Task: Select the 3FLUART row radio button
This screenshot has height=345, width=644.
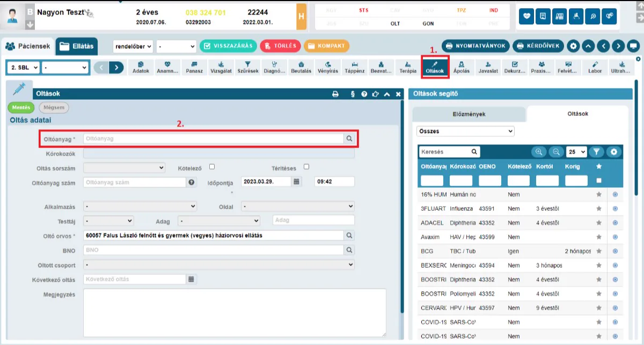Action: tap(615, 208)
